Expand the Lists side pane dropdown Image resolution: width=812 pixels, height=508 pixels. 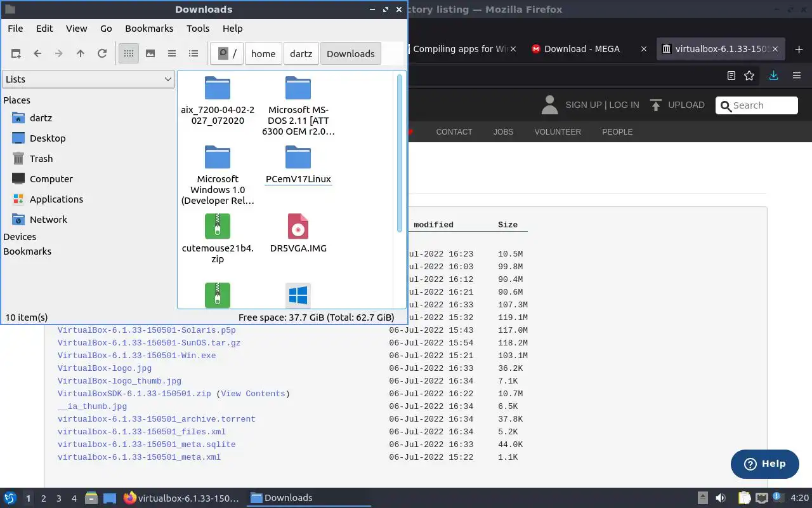(x=88, y=79)
